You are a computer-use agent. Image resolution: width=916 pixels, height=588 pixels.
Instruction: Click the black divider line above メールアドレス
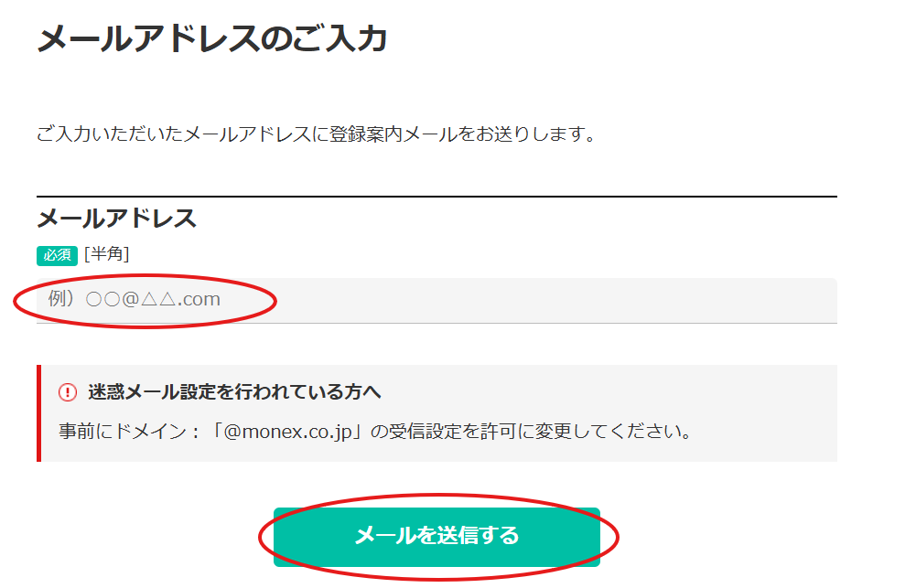(436, 197)
